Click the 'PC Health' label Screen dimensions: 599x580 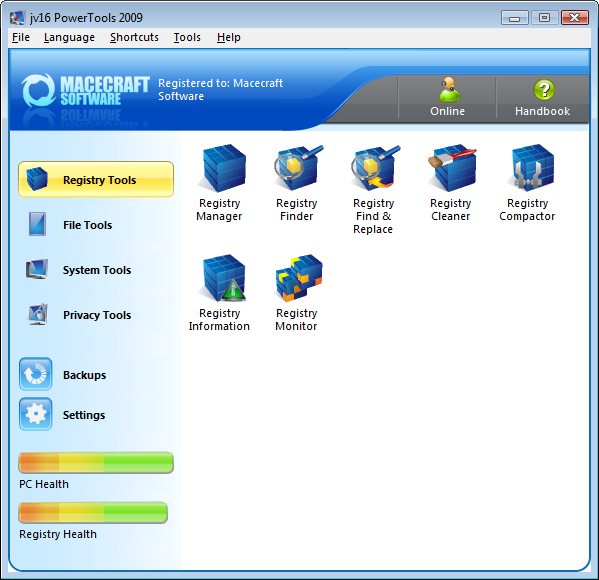(x=44, y=484)
